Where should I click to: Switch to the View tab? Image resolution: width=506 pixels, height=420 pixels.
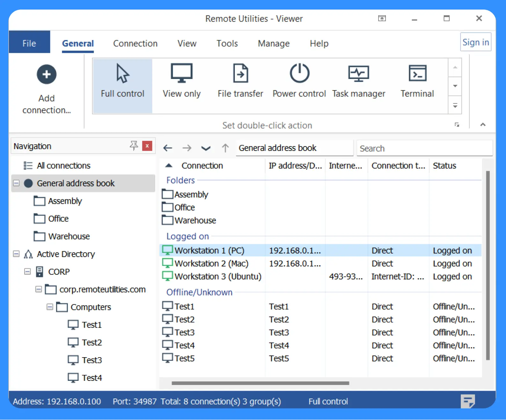click(x=187, y=43)
